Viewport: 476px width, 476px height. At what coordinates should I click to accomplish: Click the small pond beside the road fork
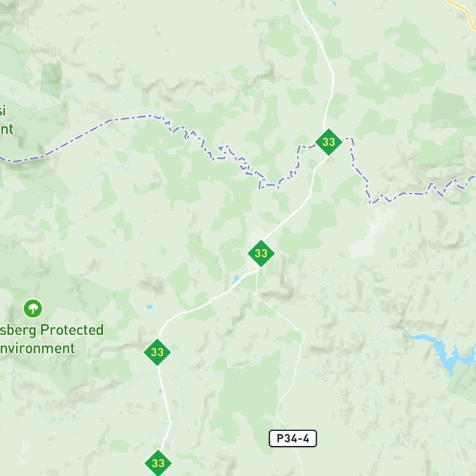(235, 279)
